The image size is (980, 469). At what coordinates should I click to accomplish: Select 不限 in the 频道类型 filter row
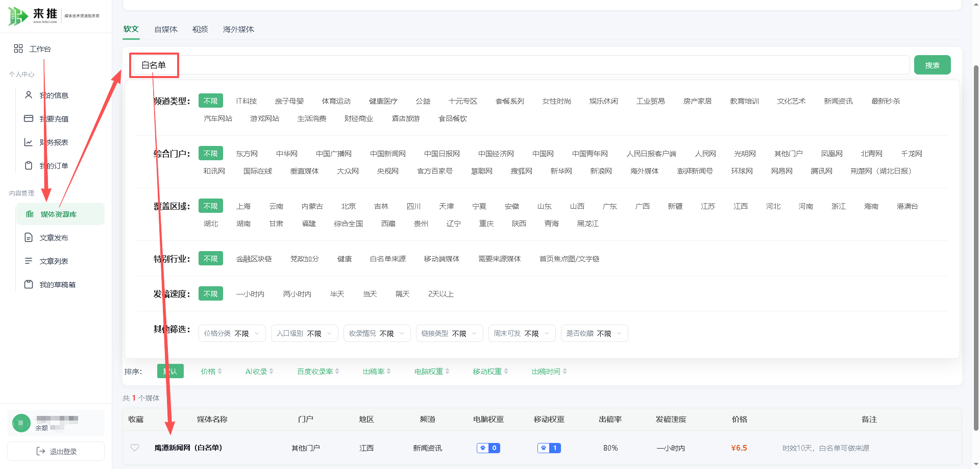[211, 101]
